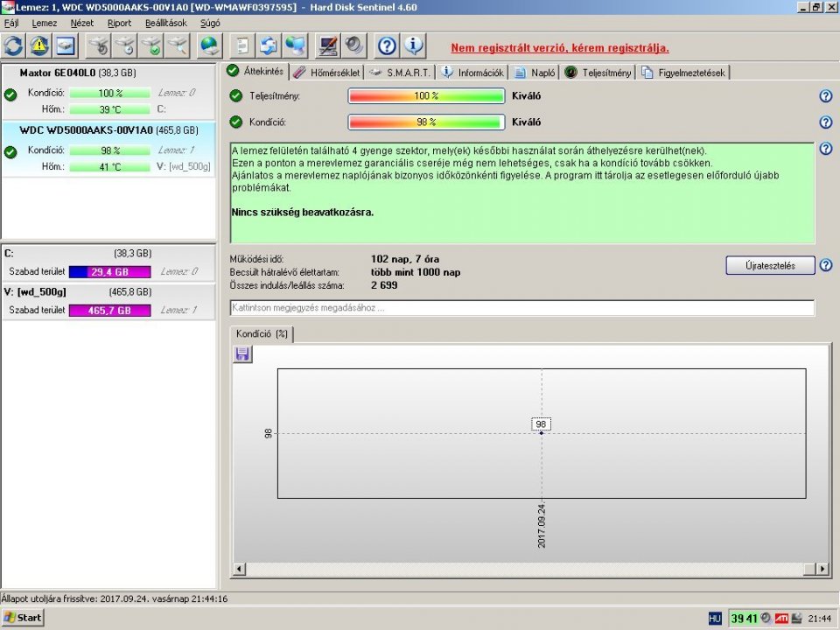
Task: Click WDC Kondíció 98 % bar in sidebar
Action: 110,150
